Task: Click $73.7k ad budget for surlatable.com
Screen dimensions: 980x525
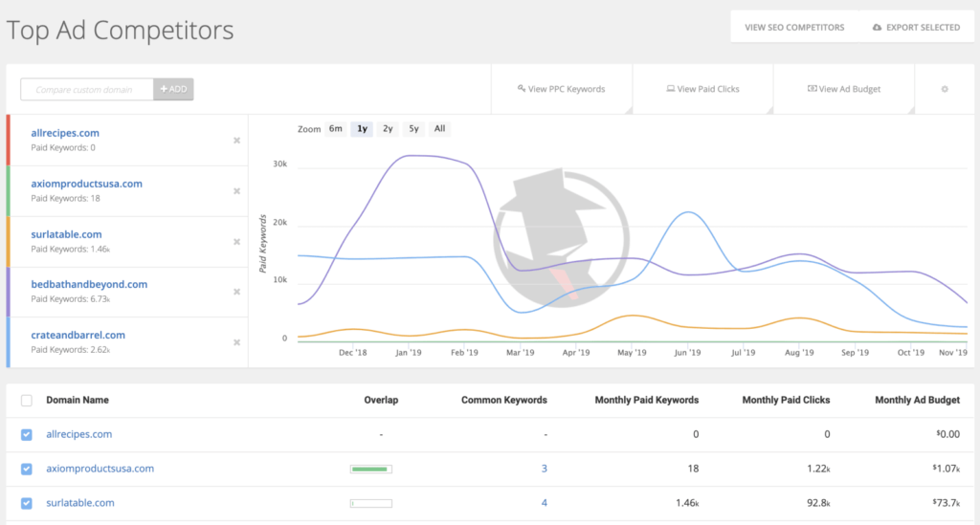Action: pos(947,502)
